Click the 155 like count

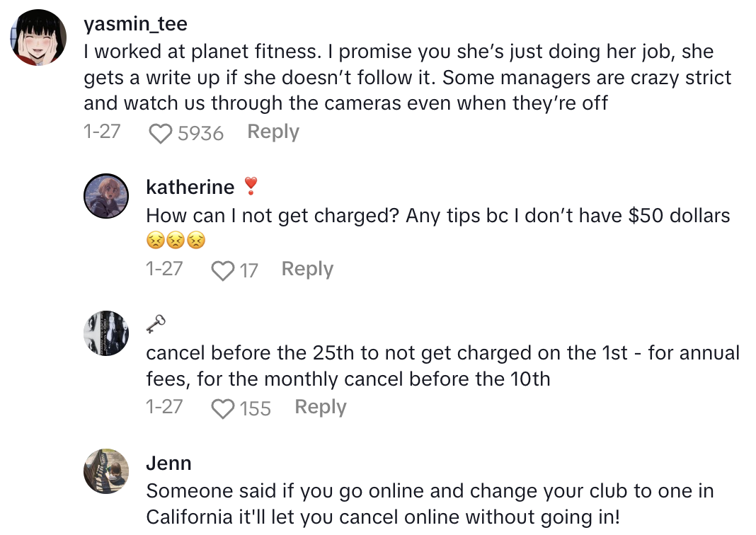[255, 408]
